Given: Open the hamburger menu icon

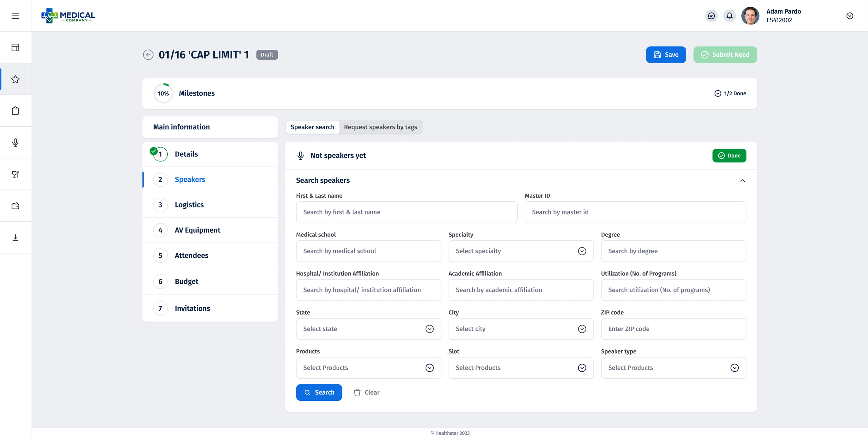Looking at the screenshot, I should tap(15, 16).
